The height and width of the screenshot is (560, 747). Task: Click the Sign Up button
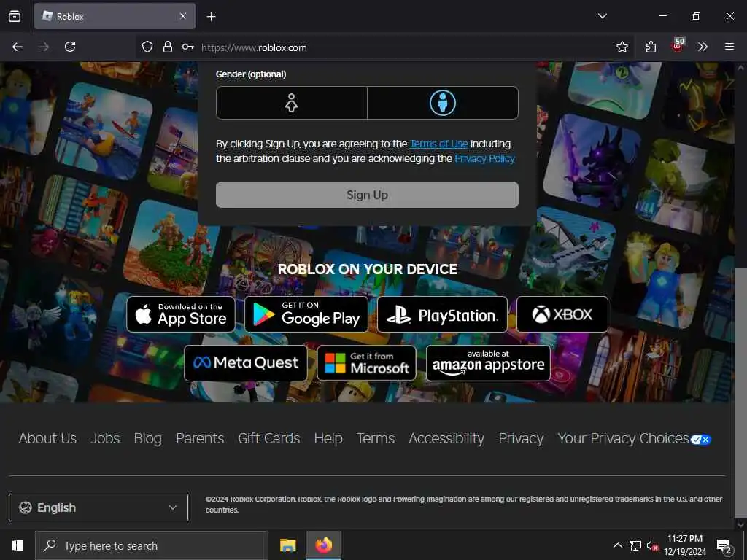coord(367,195)
